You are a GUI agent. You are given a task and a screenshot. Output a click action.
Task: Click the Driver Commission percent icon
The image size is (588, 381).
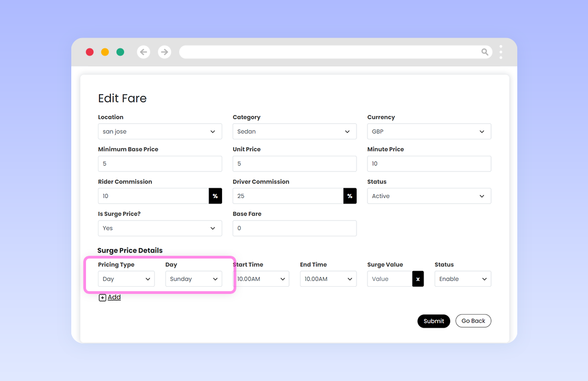[350, 196]
